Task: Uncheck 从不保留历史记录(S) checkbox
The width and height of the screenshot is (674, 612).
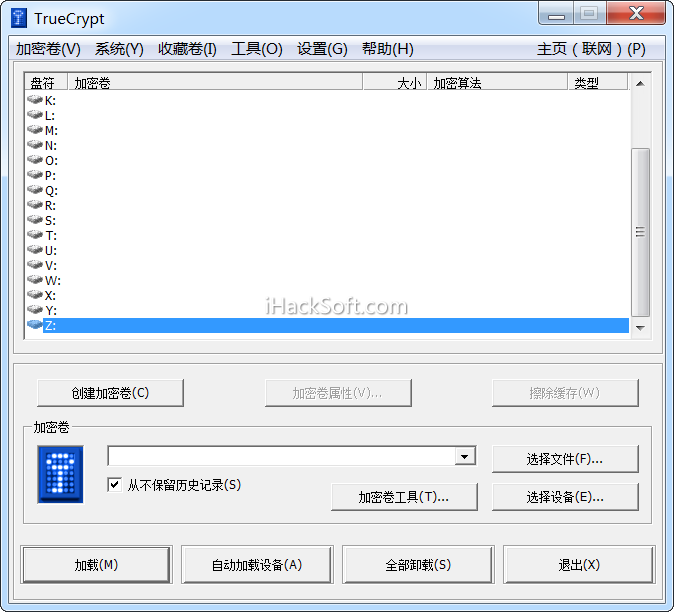Action: [x=114, y=485]
